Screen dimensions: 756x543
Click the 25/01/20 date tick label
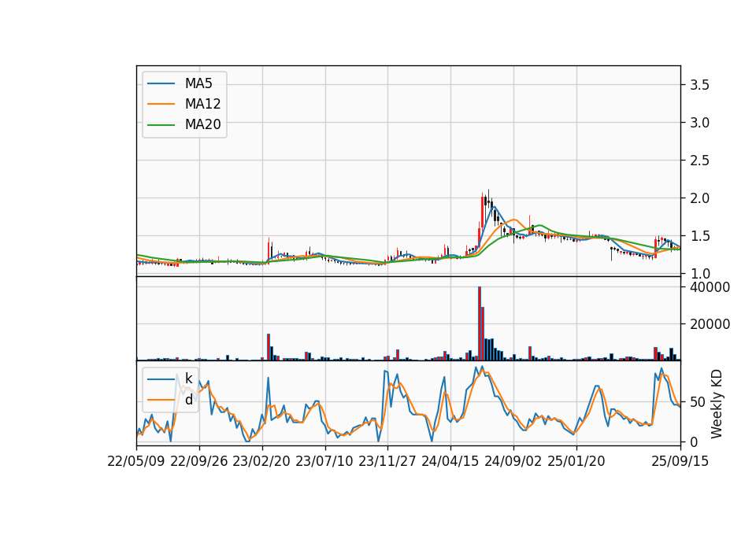click(x=576, y=461)
